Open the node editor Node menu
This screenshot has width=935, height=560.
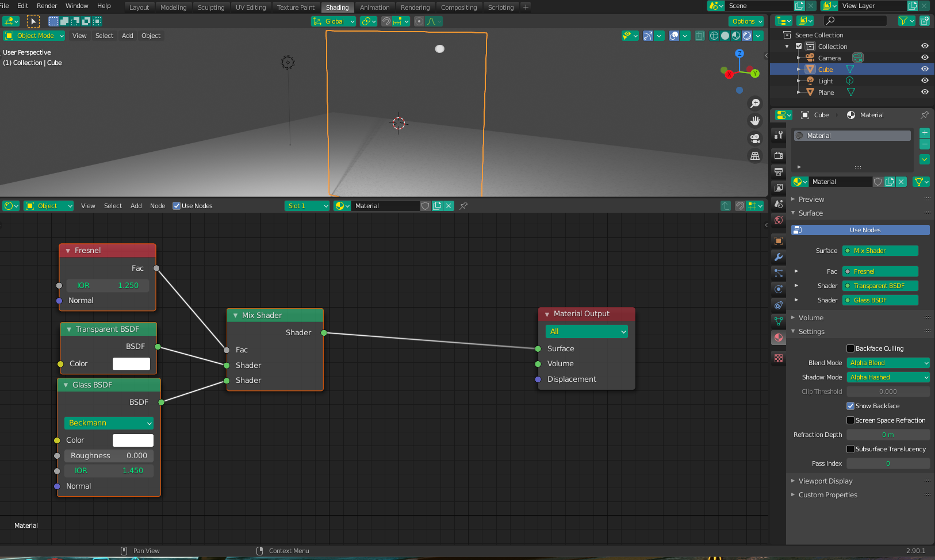point(158,206)
